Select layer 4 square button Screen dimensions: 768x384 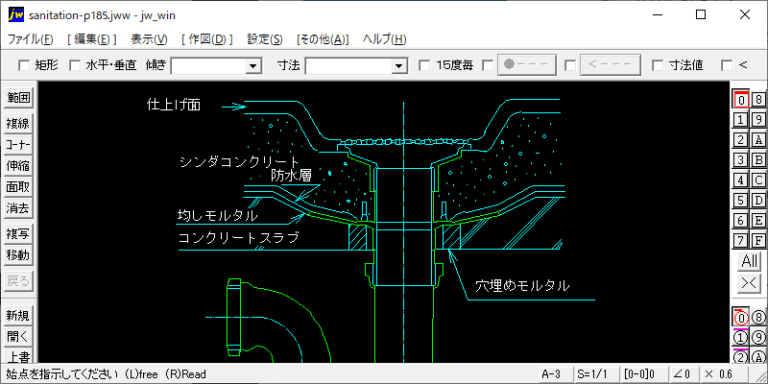pyautogui.click(x=742, y=180)
